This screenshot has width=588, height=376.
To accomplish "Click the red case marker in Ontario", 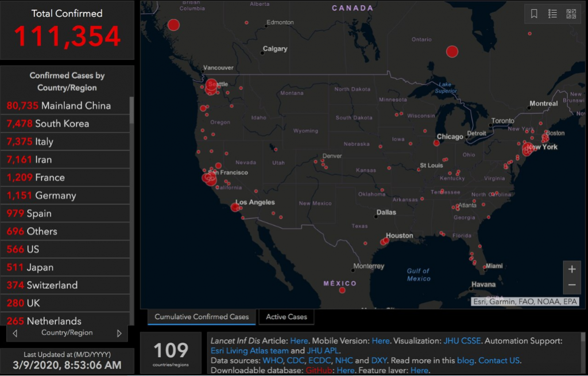I will click(452, 52).
